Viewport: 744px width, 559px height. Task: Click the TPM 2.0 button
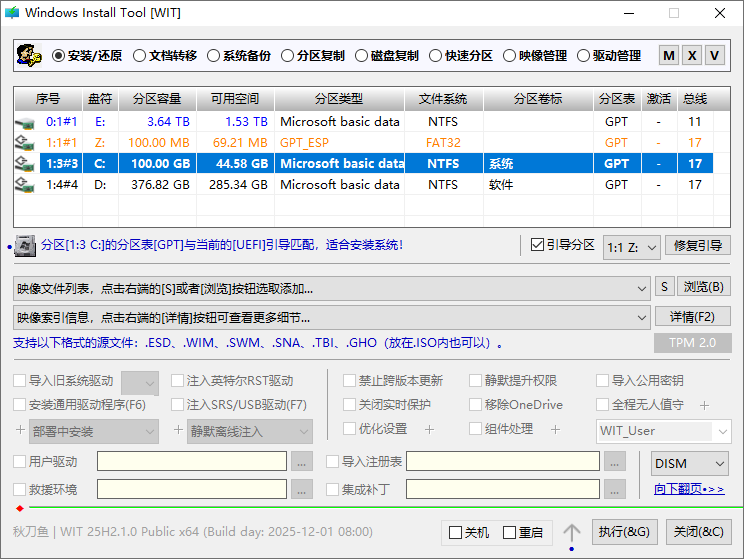click(x=692, y=343)
